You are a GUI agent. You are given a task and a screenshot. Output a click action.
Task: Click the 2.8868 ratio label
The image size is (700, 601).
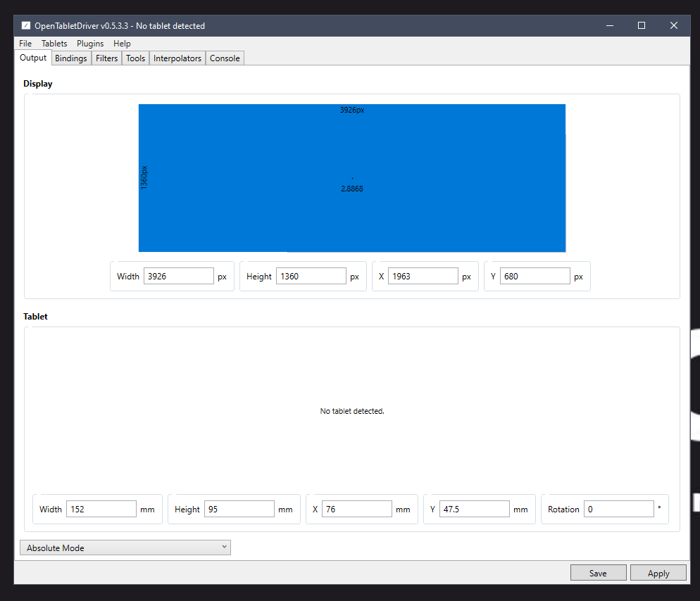tap(352, 189)
